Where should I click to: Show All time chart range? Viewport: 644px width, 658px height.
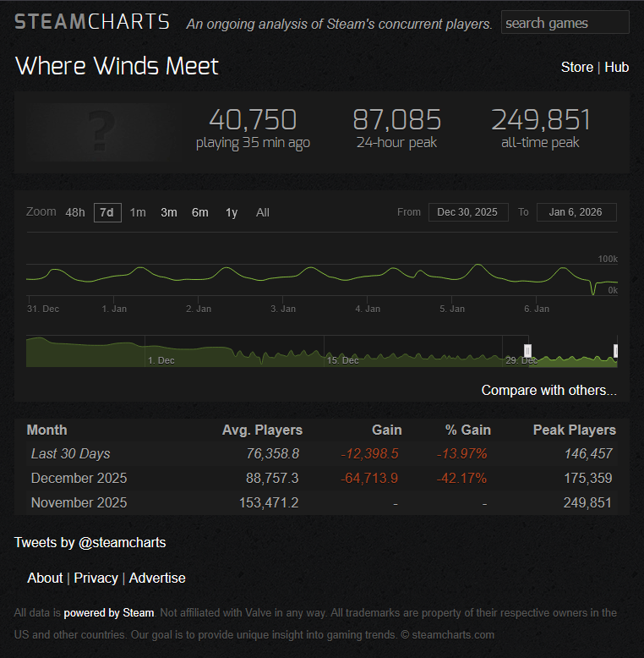263,213
